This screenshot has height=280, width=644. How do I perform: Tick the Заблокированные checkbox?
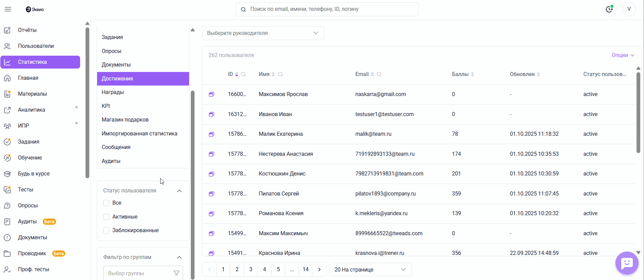106,230
